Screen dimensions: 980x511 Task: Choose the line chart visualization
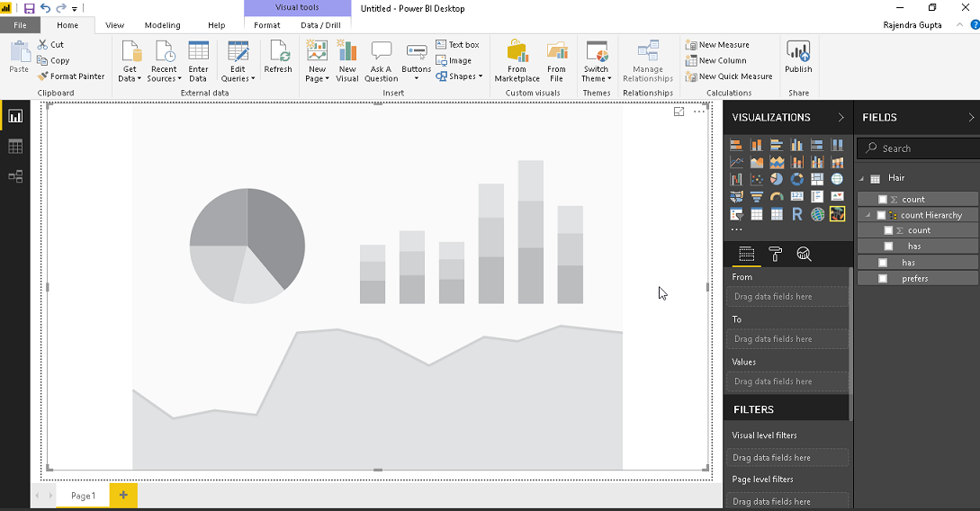point(736,163)
